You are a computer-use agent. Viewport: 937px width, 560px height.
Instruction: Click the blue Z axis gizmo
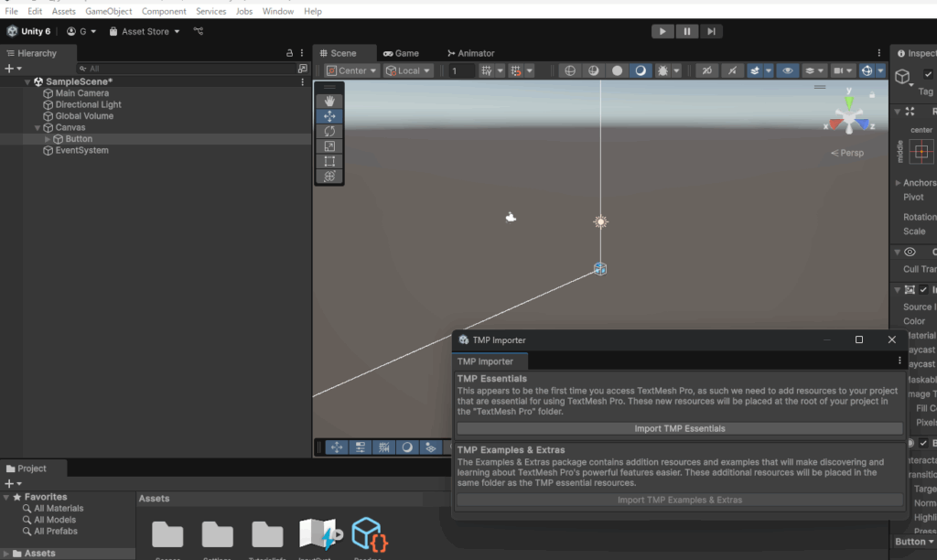click(864, 125)
